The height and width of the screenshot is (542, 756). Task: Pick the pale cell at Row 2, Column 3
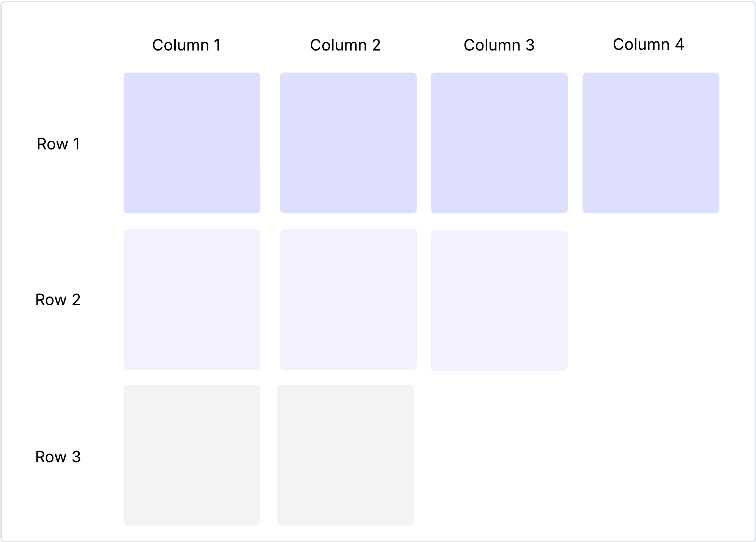coord(499,300)
